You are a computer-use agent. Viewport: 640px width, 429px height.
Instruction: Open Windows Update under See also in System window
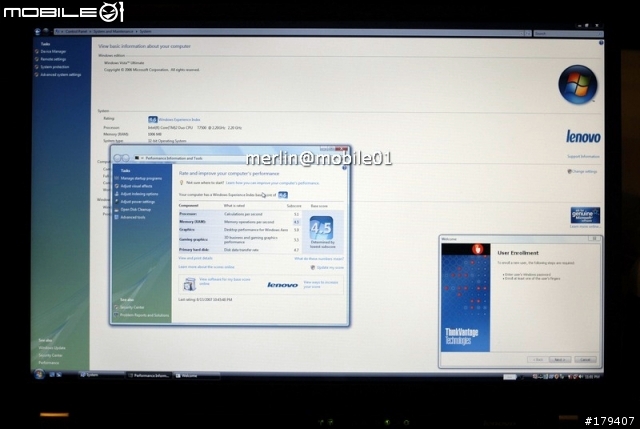pos(52,348)
